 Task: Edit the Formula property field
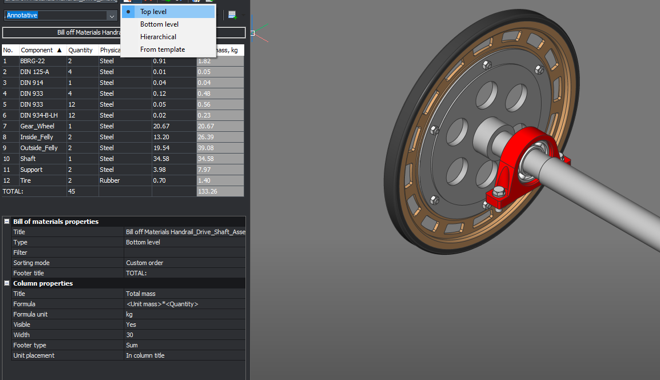click(x=184, y=304)
